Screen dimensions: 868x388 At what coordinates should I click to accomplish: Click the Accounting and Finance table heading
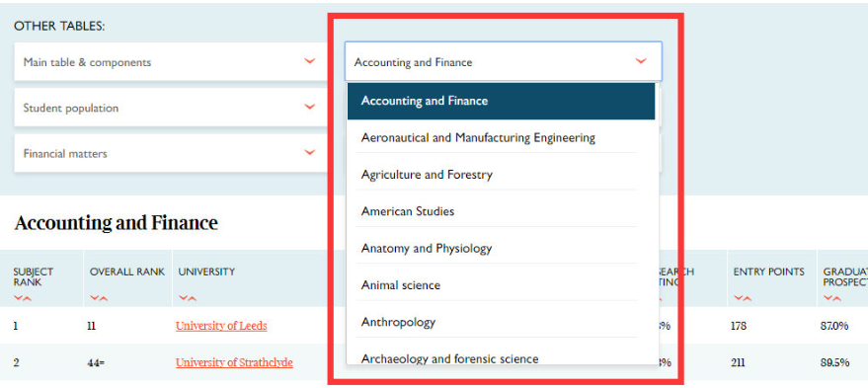click(117, 223)
